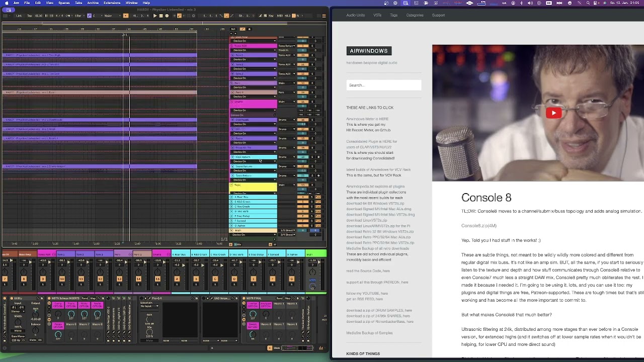Solo the Overheads track in arrangement
644x362 pixels.
click(x=312, y=120)
